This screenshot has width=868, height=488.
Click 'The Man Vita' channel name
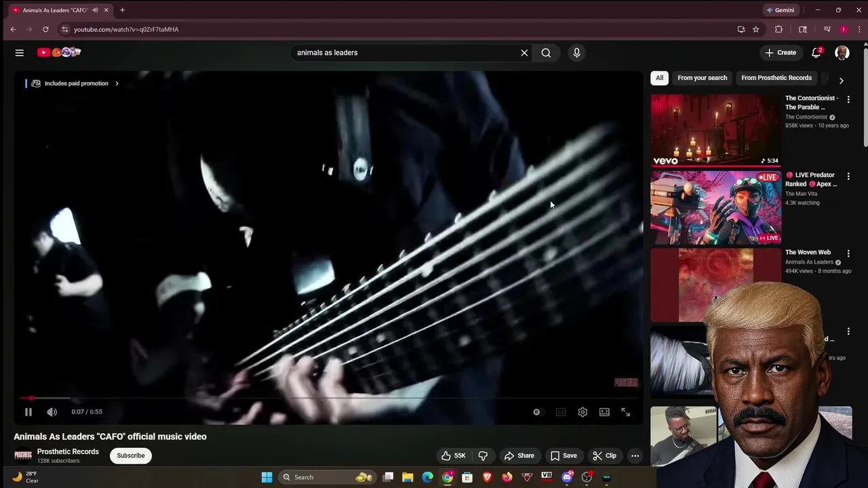coord(801,194)
